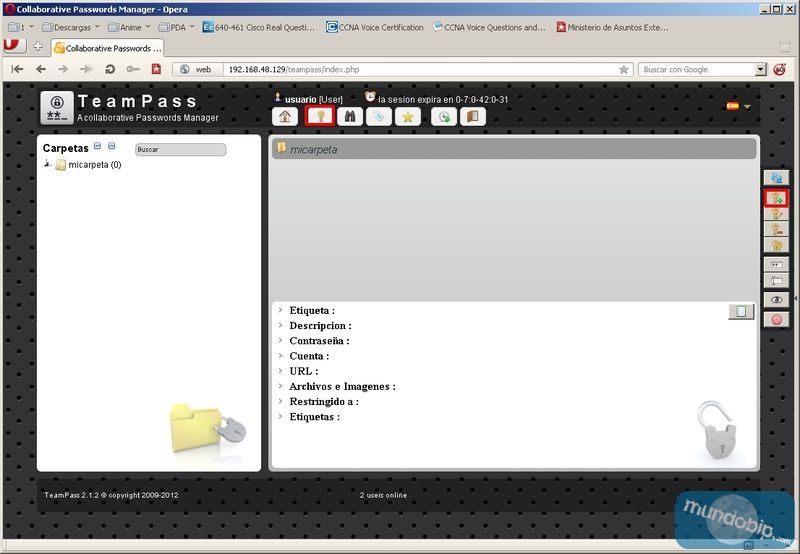
Task: Click the page icon button beside Etiqueta
Action: pyautogui.click(x=741, y=311)
